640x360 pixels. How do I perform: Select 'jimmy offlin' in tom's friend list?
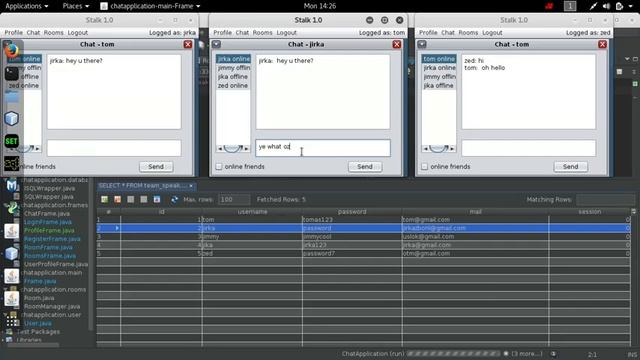coord(234,68)
